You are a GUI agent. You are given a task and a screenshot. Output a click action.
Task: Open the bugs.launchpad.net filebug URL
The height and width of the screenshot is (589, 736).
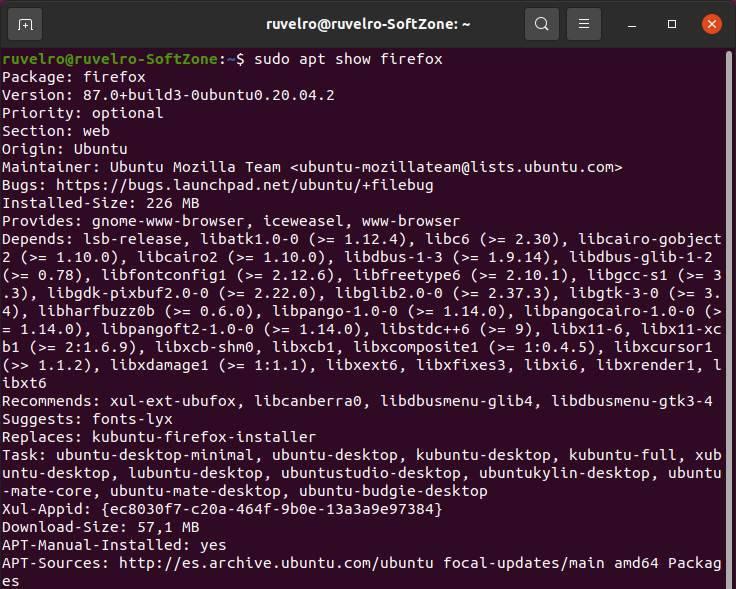pyautogui.click(x=245, y=185)
